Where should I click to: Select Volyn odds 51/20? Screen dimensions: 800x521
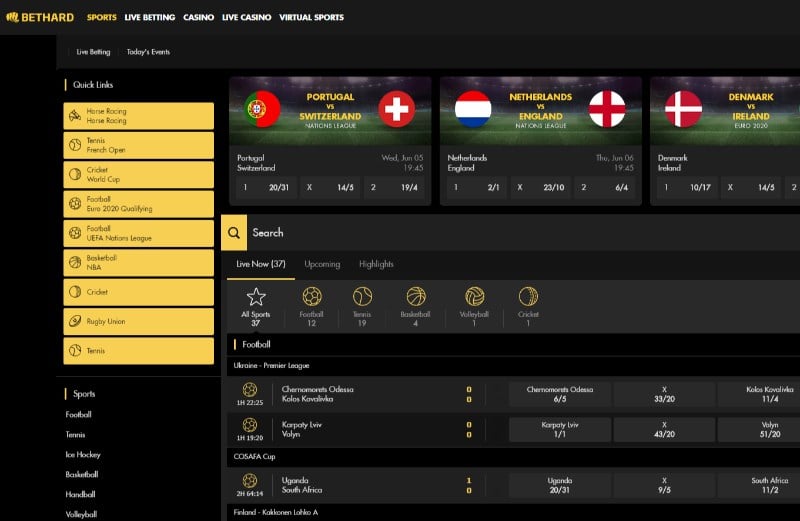[x=759, y=430]
